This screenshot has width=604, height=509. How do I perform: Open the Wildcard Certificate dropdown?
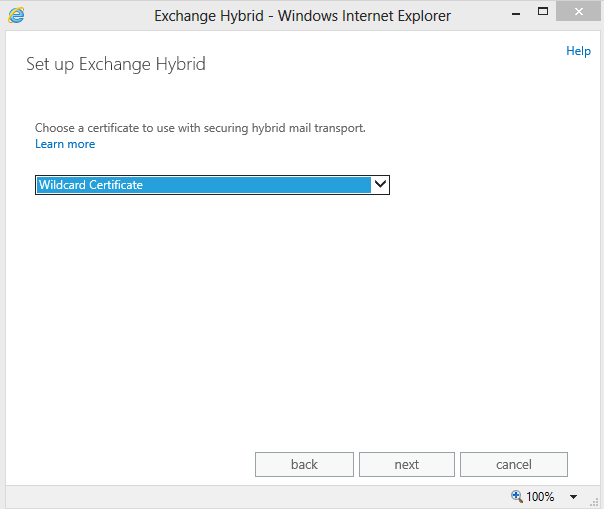pos(212,185)
